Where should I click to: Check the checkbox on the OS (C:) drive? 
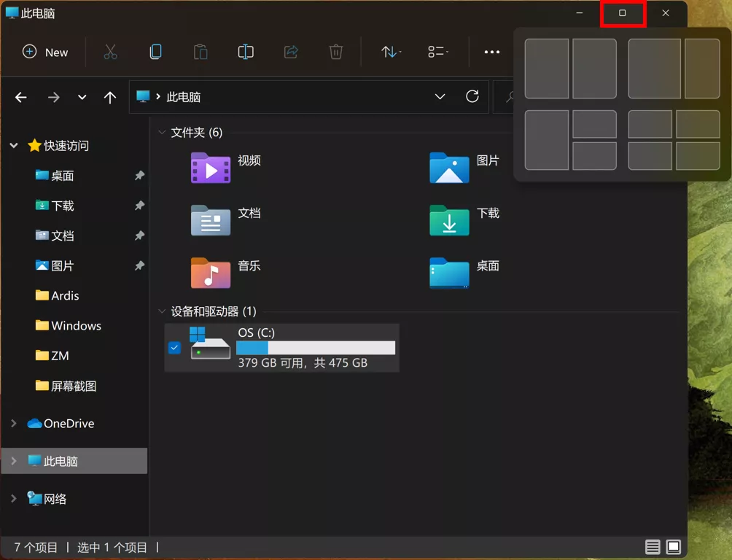tap(174, 348)
